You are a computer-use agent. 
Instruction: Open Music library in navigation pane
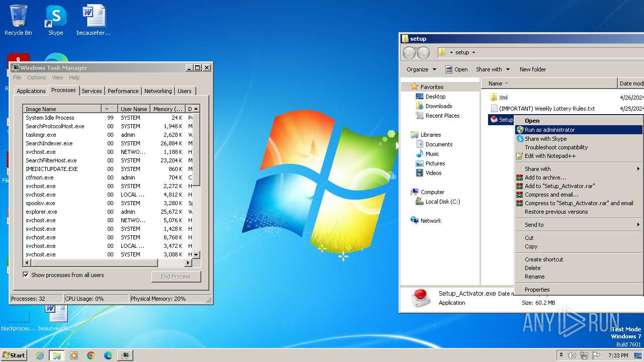point(432,154)
